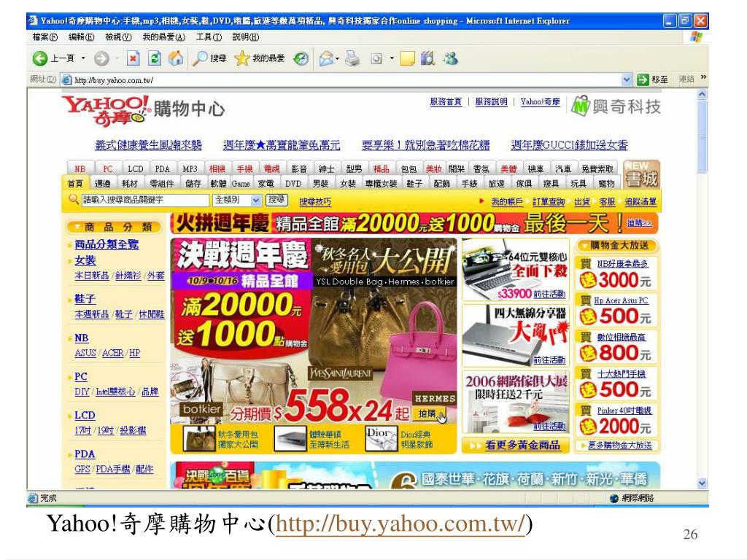
Task: Click the laptop 全面下殺 promo thumbnail
Action: click(x=516, y=270)
